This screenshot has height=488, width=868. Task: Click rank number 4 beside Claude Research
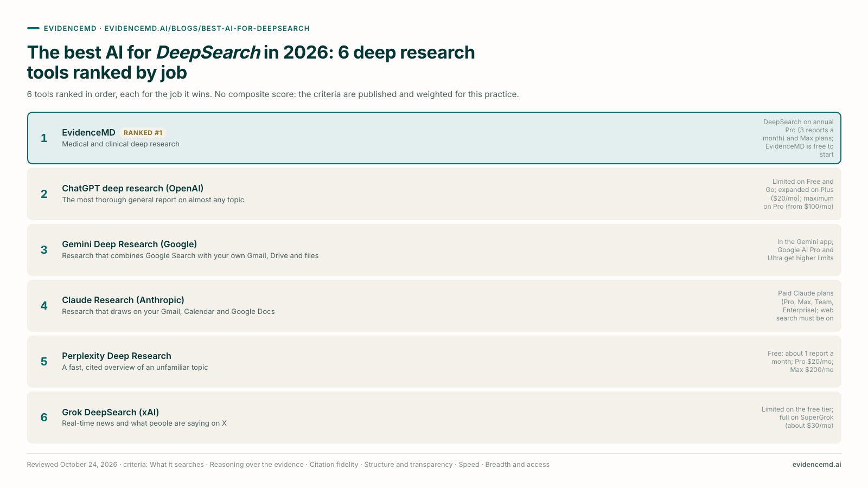point(44,306)
